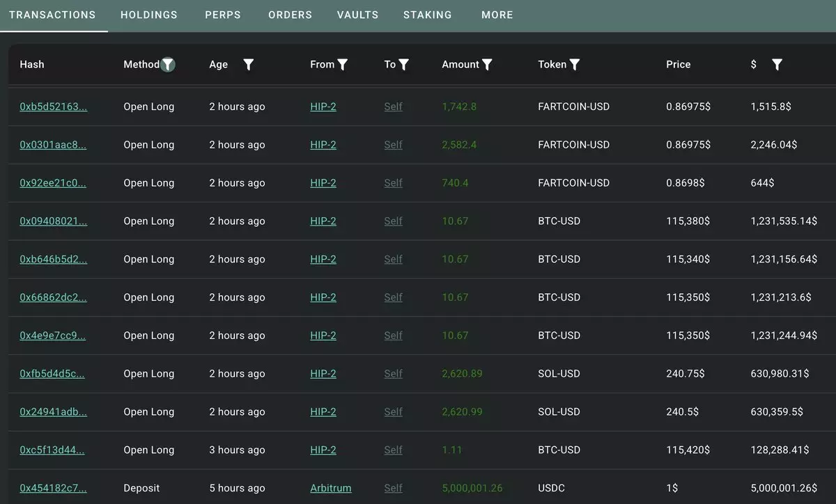
Task: Open the From column filter icon
Action: pos(343,65)
